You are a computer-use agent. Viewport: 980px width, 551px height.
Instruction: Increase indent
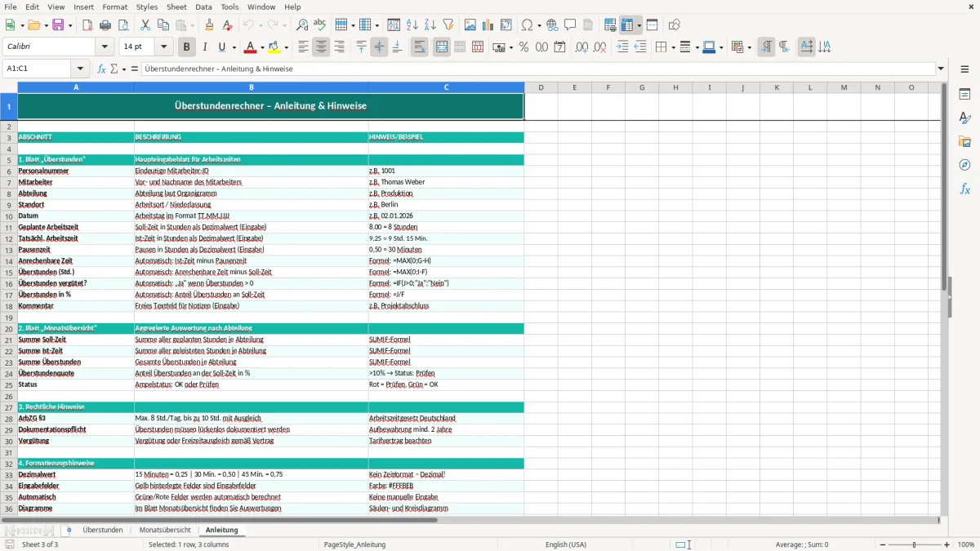click(622, 47)
